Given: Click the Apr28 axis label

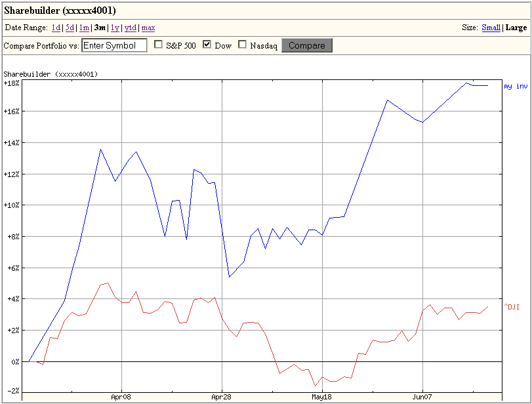Looking at the screenshot, I should coord(221,397).
